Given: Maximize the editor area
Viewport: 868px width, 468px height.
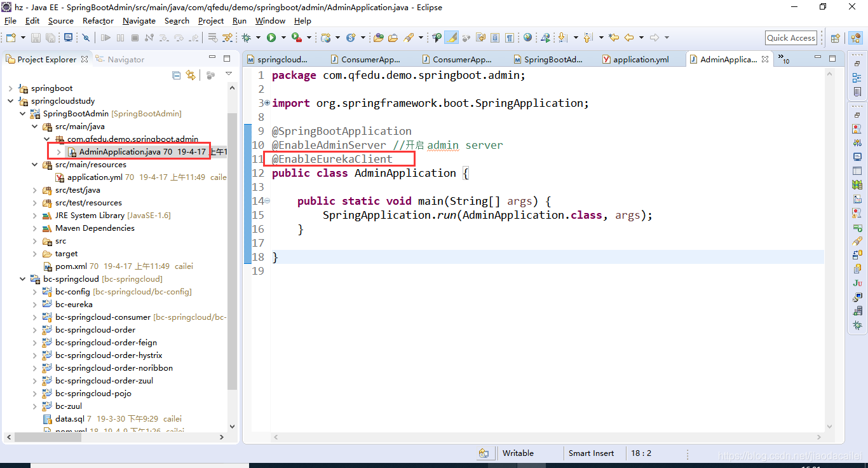Looking at the screenshot, I should point(832,59).
